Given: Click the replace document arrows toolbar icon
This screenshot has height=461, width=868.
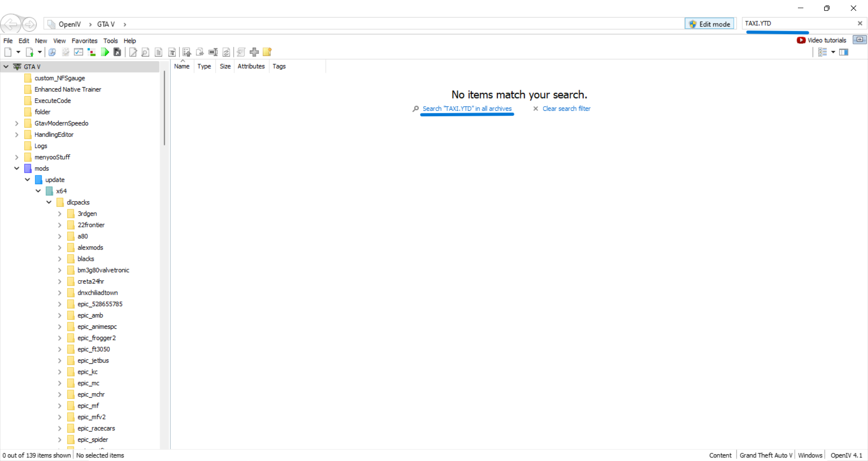Looking at the screenshot, I should point(226,52).
